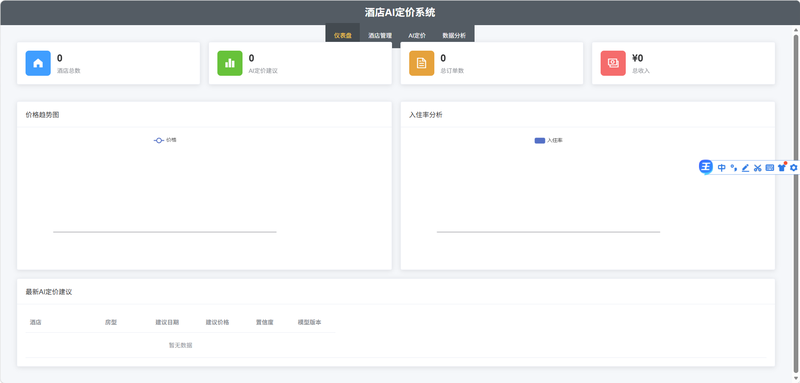Click the red money icon for 总收入
The width and height of the screenshot is (800, 383).
coord(613,63)
